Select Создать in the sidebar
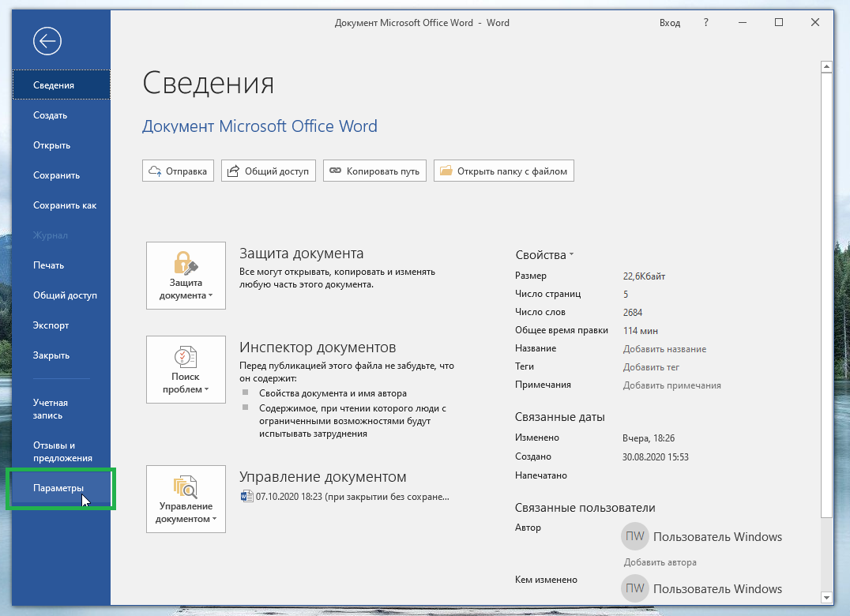This screenshot has height=616, width=850. [62, 115]
